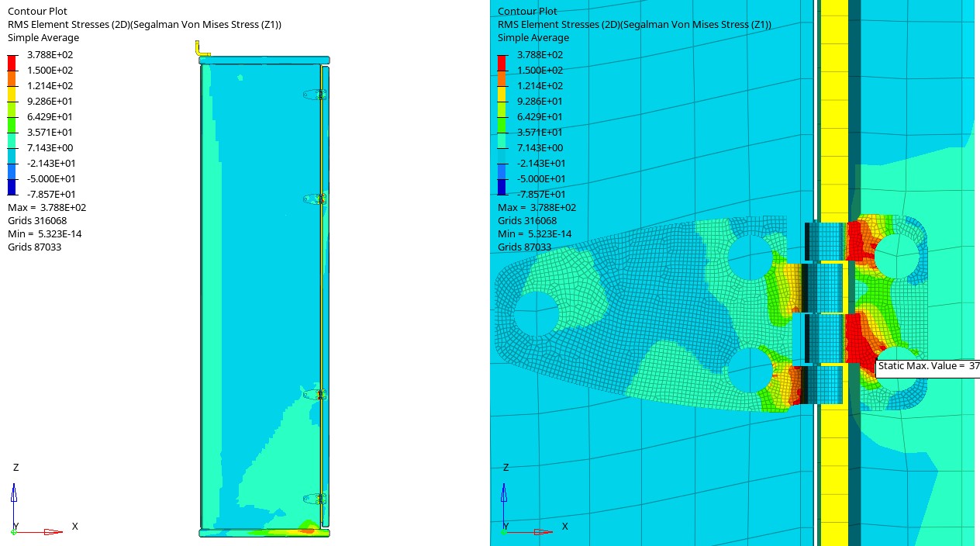Select legend value 1.500E+02 in right plot
The height and width of the screenshot is (546, 980).
click(x=540, y=71)
